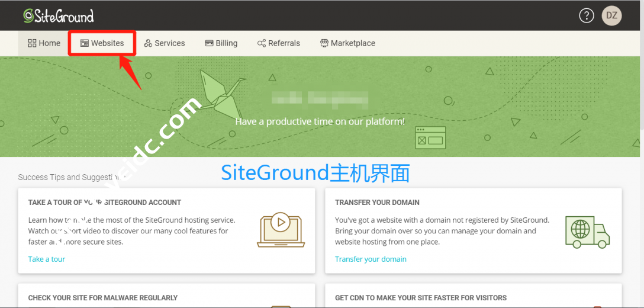Click the globe truck domain transfer icon

tap(587, 232)
